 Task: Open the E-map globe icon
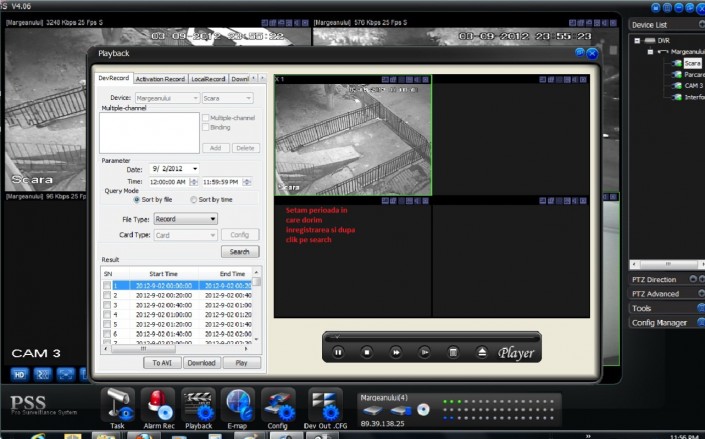tap(239, 406)
